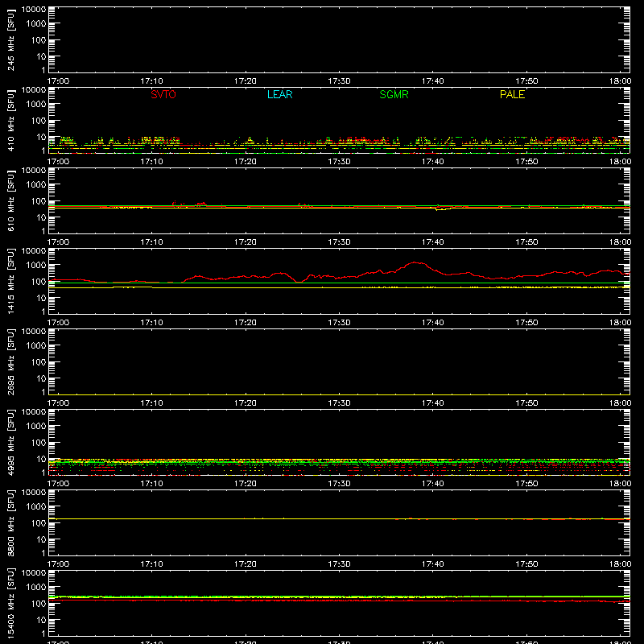Image resolution: width=644 pixels, height=644 pixels.
Task: Click the 18:00 label under the 245 MHz panel
Action: [x=620, y=81]
